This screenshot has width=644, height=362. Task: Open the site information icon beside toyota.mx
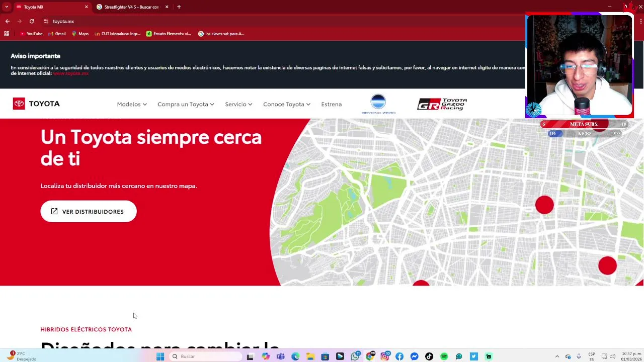coord(46,21)
